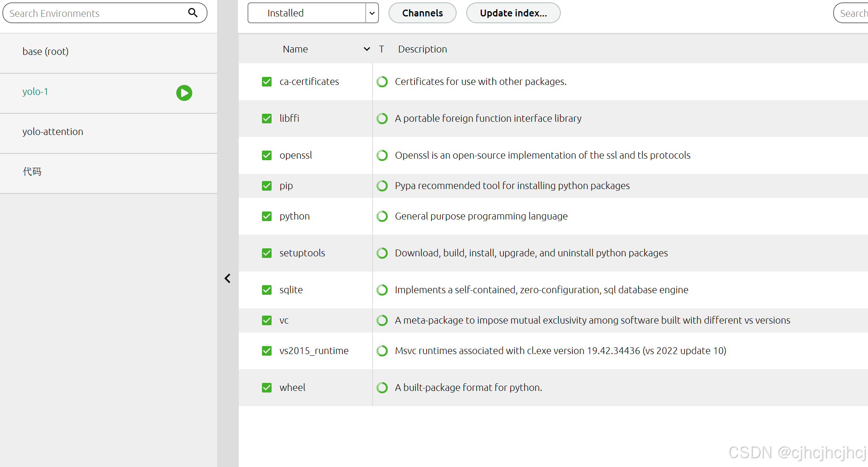Collapse the environments panel with the left chevron

coord(228,278)
